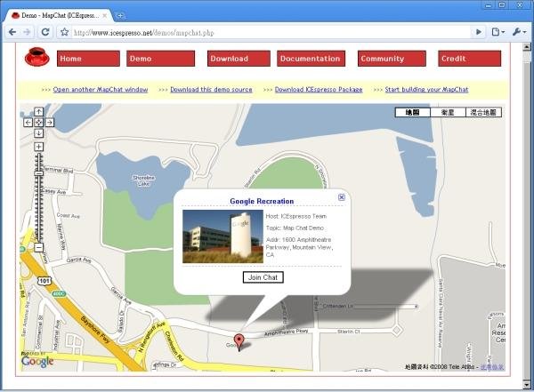Click the Shoreline Lake label
The width and height of the screenshot is (534, 392).
143,180
